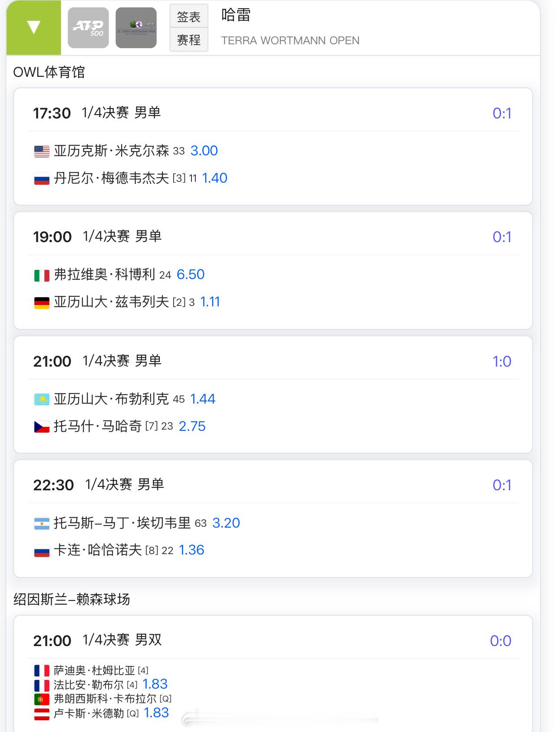Screen dimensions: 560x732
Task: Open the Terra Wortmann Open tournament logo
Action: point(136,28)
